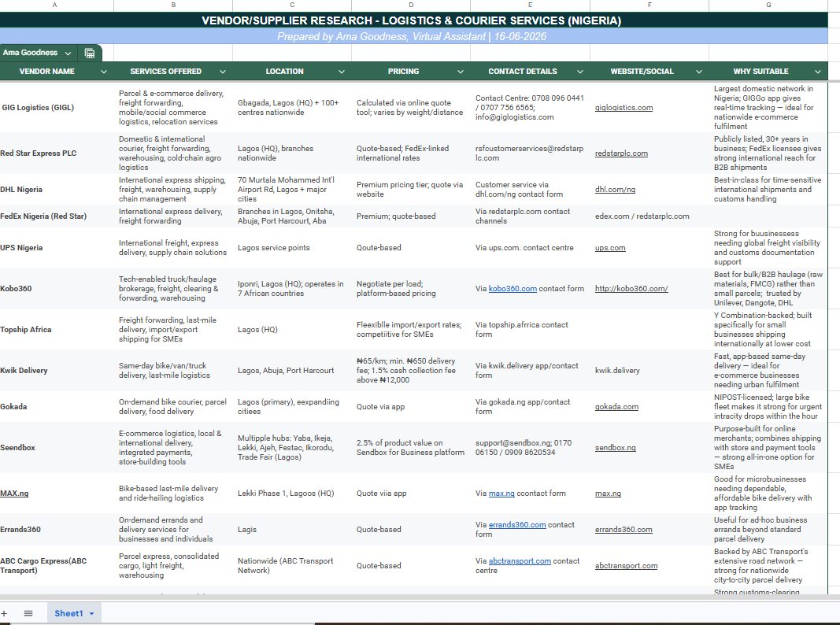Select the Gokada vendor name cell
This screenshot has height=625, width=840.
coord(57,407)
